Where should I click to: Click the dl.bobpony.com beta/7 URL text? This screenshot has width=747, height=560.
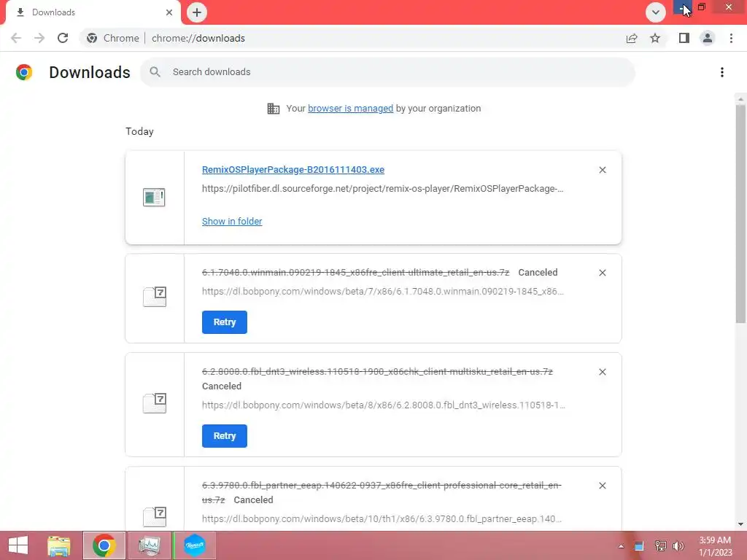pyautogui.click(x=382, y=292)
